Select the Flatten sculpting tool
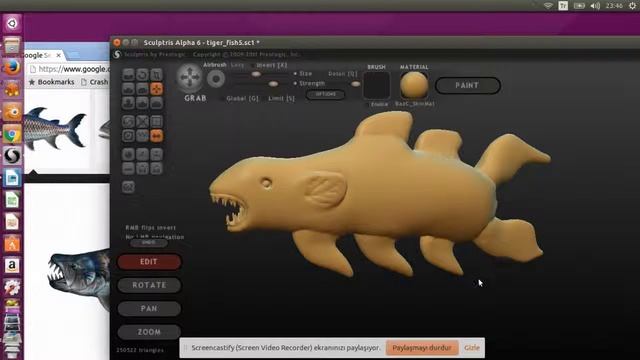The image size is (640, 360). pyautogui.click(x=142, y=89)
